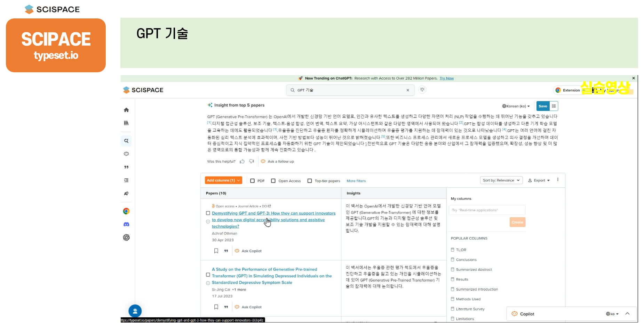The width and height of the screenshot is (644, 326).
Task: Click the thumbs down icon
Action: click(252, 161)
